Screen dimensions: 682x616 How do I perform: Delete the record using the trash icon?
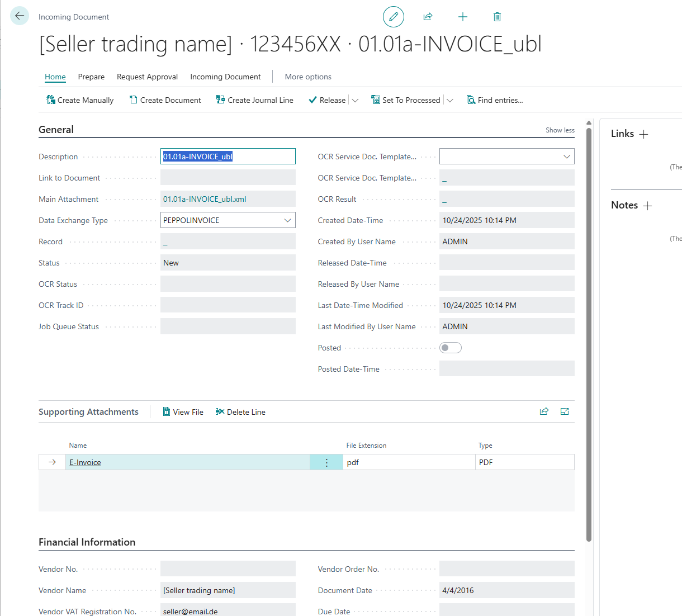coord(497,17)
